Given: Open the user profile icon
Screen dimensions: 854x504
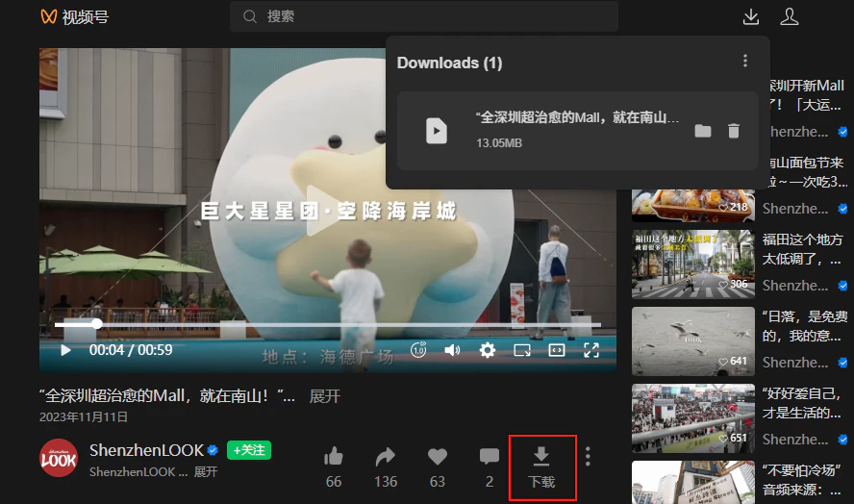Looking at the screenshot, I should tap(789, 16).
